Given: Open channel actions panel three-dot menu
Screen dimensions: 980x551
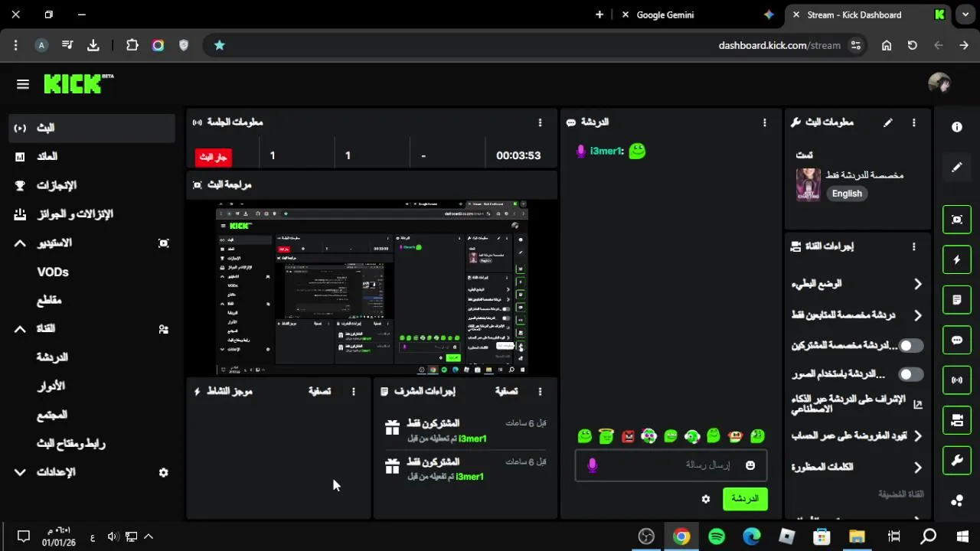Looking at the screenshot, I should coord(913,246).
